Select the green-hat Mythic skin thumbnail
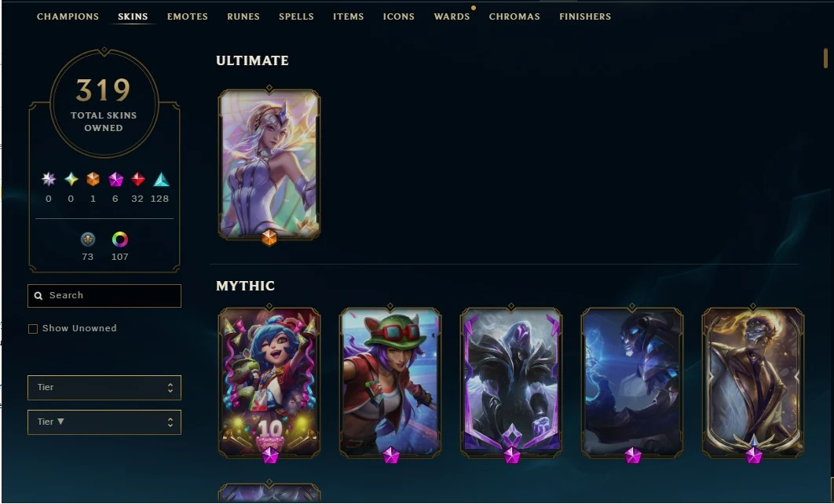The height and width of the screenshot is (504, 834). click(390, 383)
